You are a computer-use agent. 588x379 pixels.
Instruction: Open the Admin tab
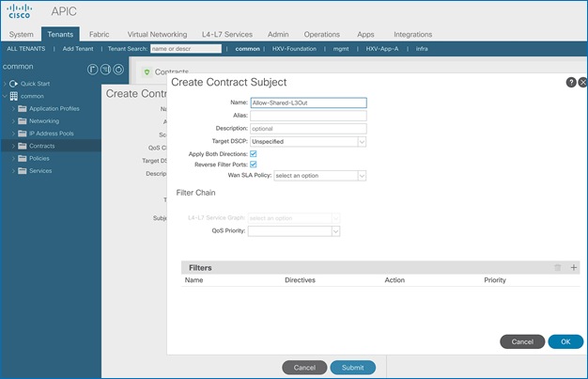coord(278,34)
